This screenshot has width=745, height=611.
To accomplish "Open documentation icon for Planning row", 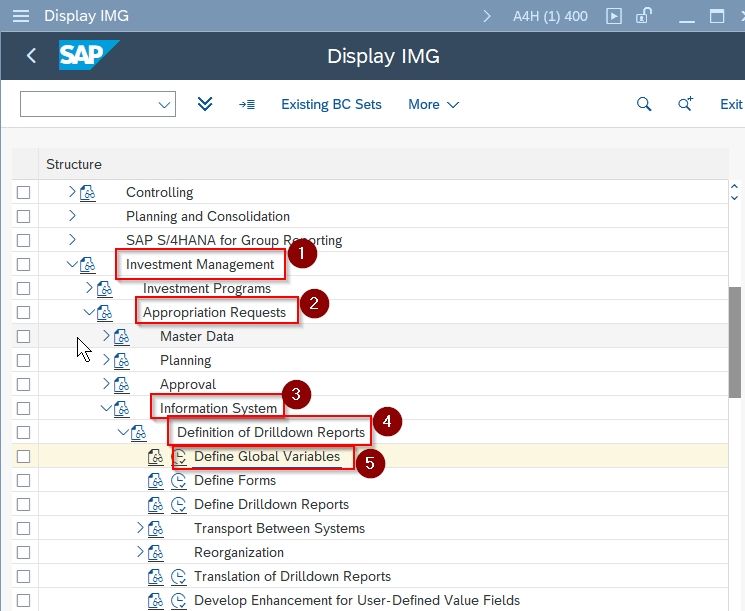I will tap(122, 361).
